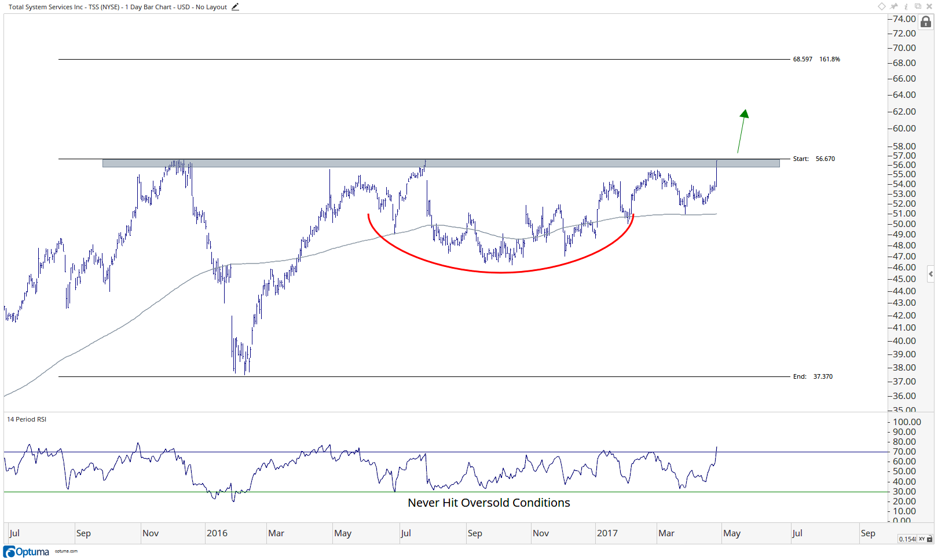Screen dimensions: 938x560
Task: Click the detach window icon in header
Action: point(918,6)
